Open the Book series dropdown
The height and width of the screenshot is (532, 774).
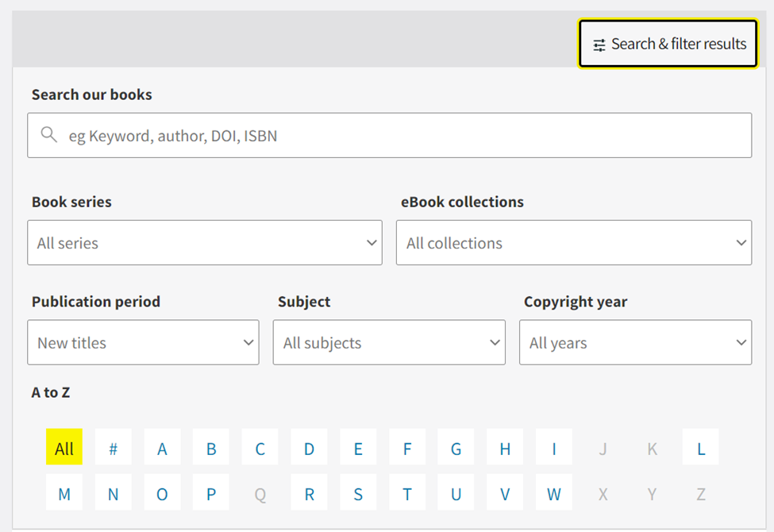point(205,242)
